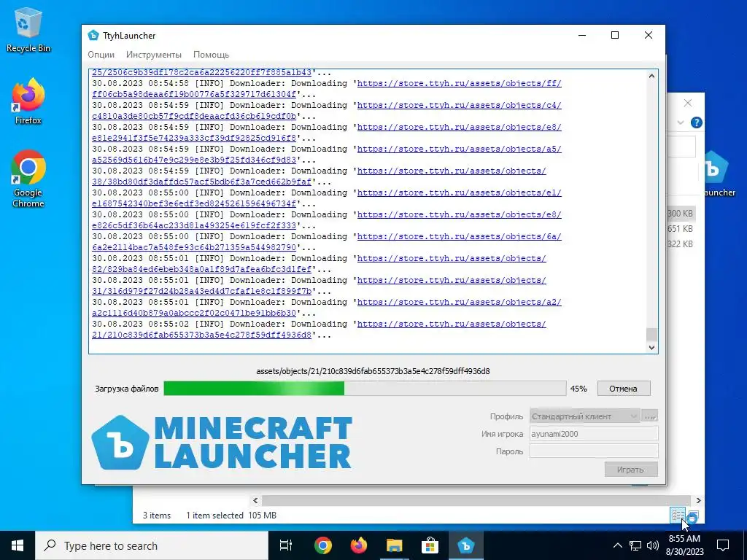Open Chrome from the taskbar
747x560 pixels.
(322, 545)
